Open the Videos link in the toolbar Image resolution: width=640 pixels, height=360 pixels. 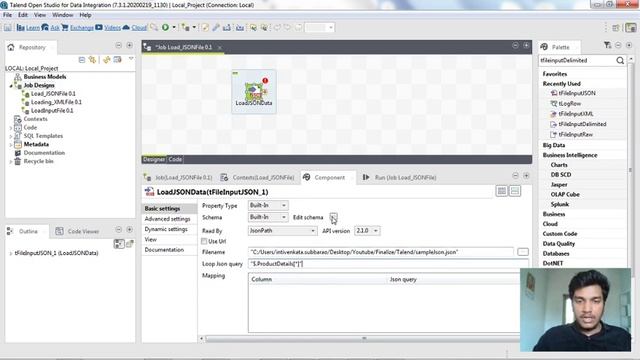[112, 28]
